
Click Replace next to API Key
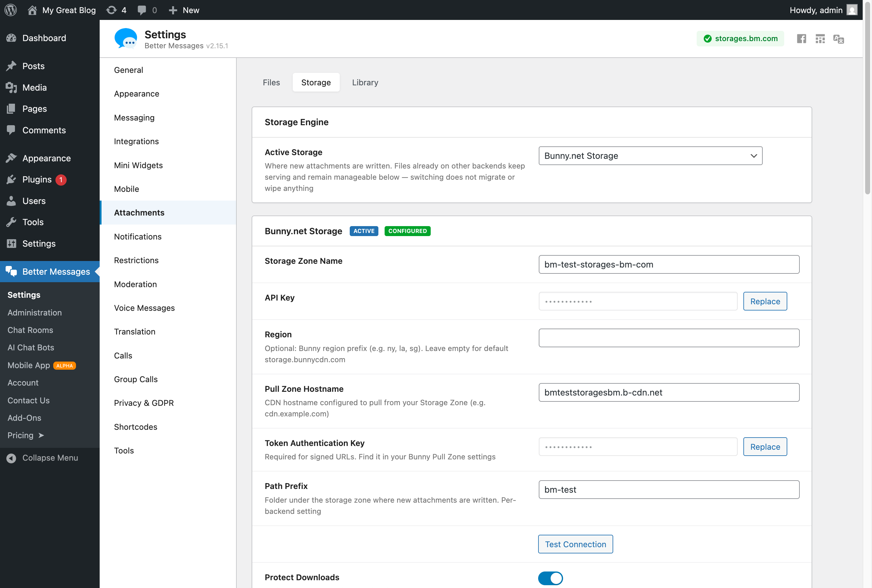click(x=765, y=301)
